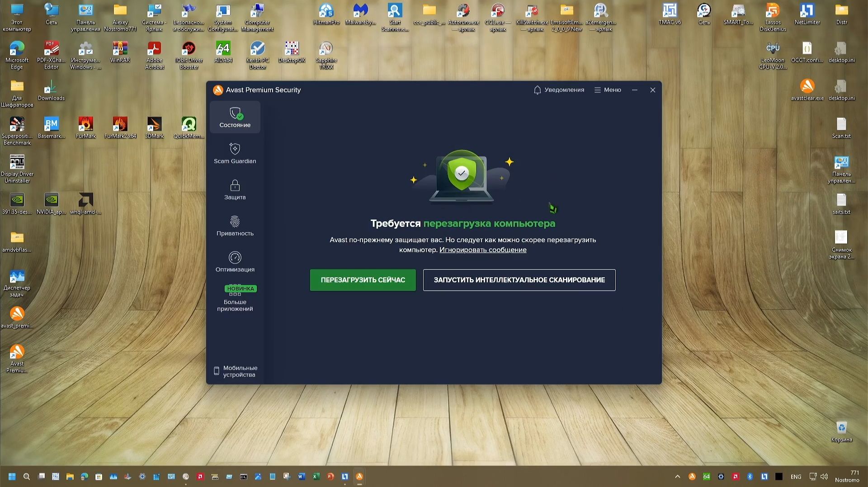Open Avast Уведомления notifications

pyautogui.click(x=559, y=90)
